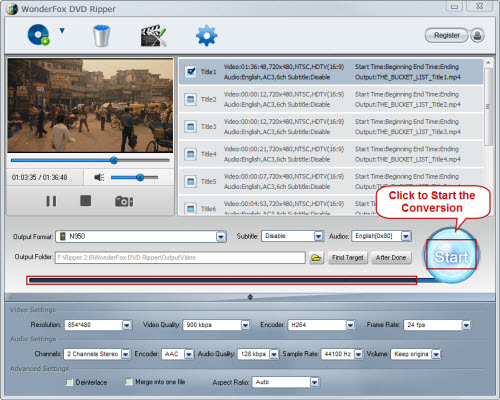This screenshot has width=500, height=400.
Task: Click the Load DVD disc icon
Action: tap(38, 35)
